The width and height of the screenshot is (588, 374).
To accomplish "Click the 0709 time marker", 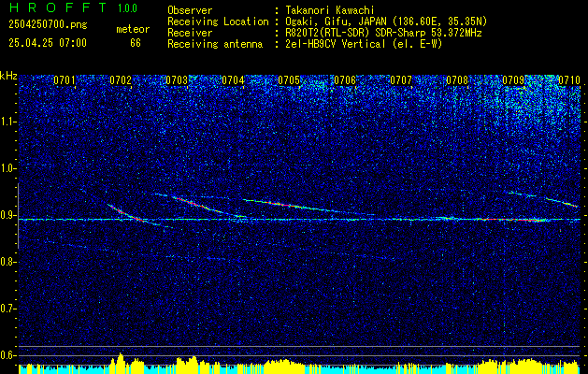I will (x=513, y=80).
